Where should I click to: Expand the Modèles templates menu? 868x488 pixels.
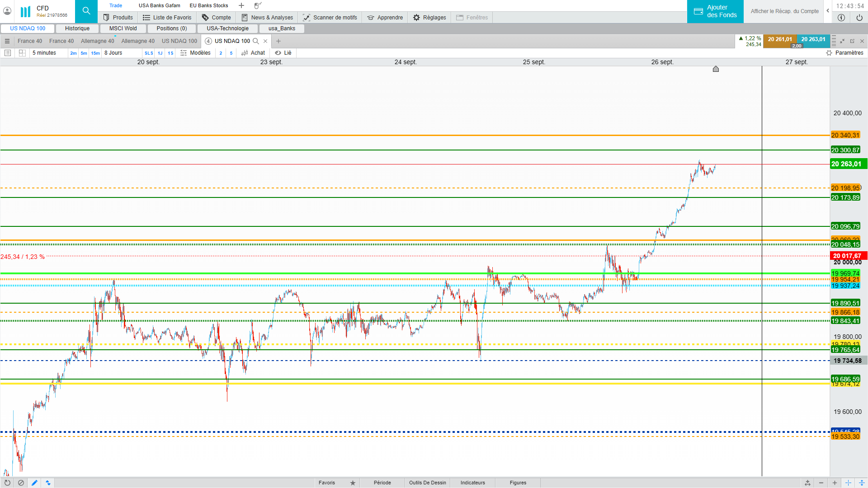click(195, 53)
